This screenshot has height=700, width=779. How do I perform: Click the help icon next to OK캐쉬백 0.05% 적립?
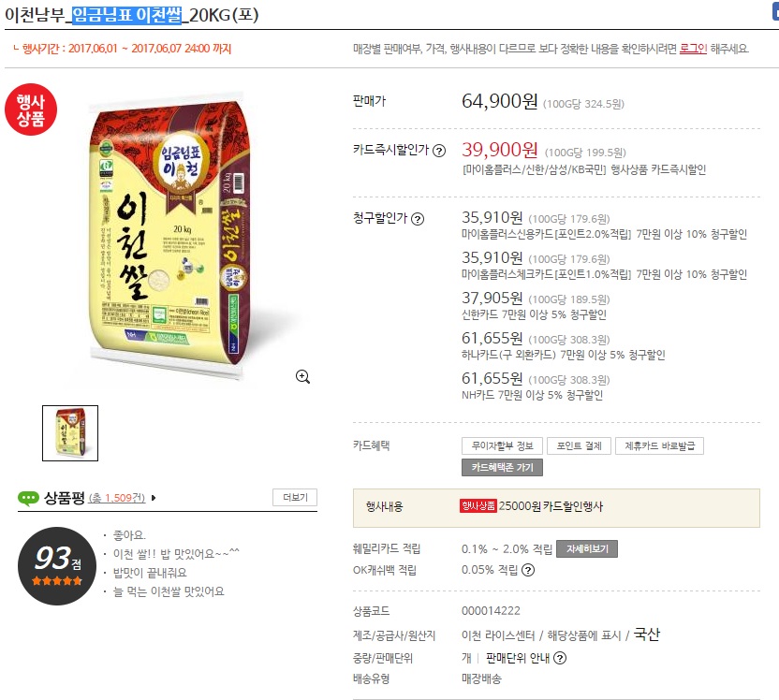(528, 570)
